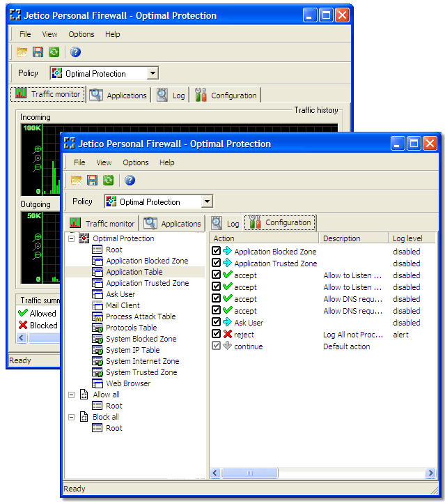Switch to Log tab in front window
The image size is (445, 504).
point(225,223)
